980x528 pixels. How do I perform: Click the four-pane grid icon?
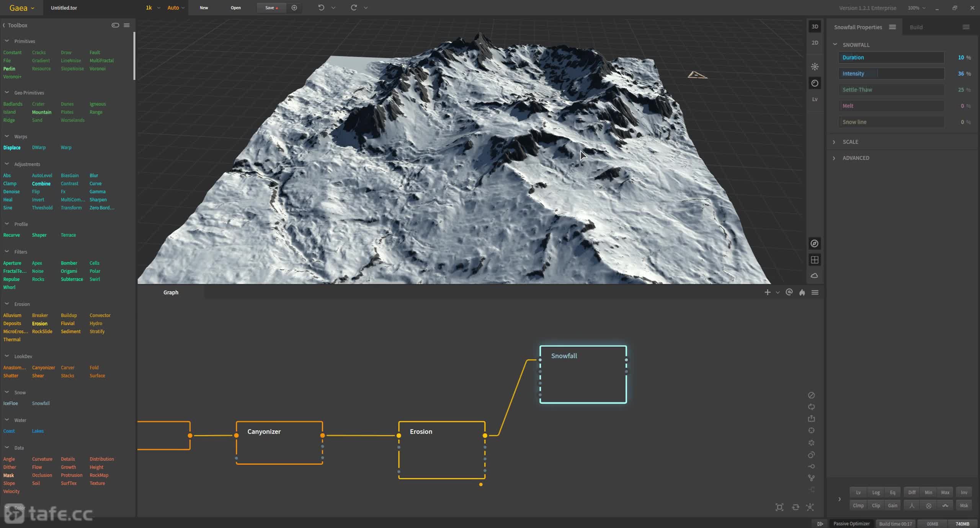(x=815, y=260)
